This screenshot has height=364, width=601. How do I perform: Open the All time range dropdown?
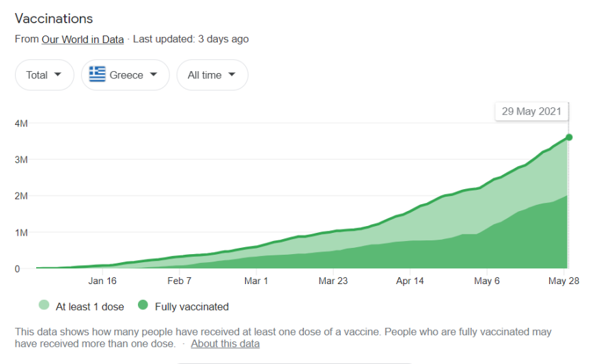coord(212,75)
